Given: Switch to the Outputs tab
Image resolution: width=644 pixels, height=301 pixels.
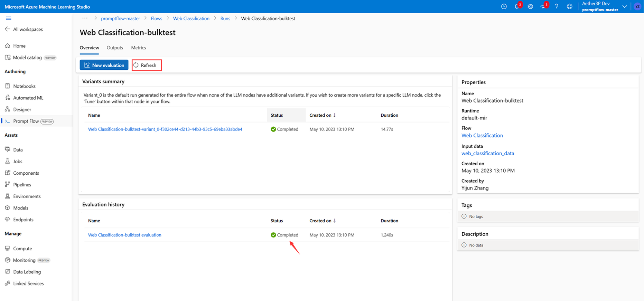Looking at the screenshot, I should point(115,48).
